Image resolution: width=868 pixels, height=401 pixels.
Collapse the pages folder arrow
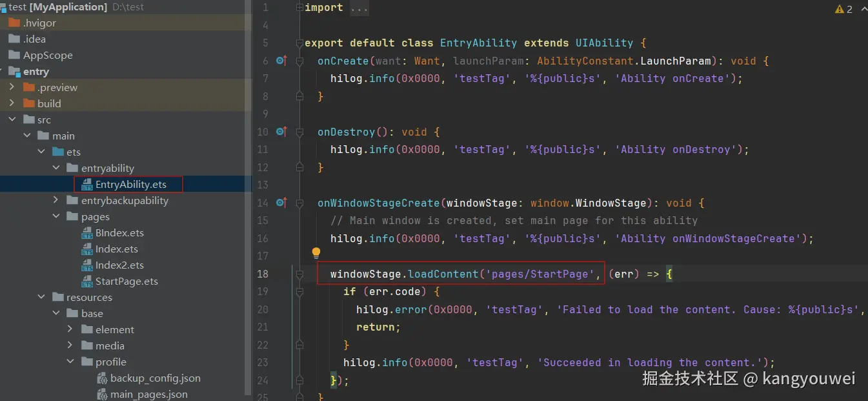56,216
